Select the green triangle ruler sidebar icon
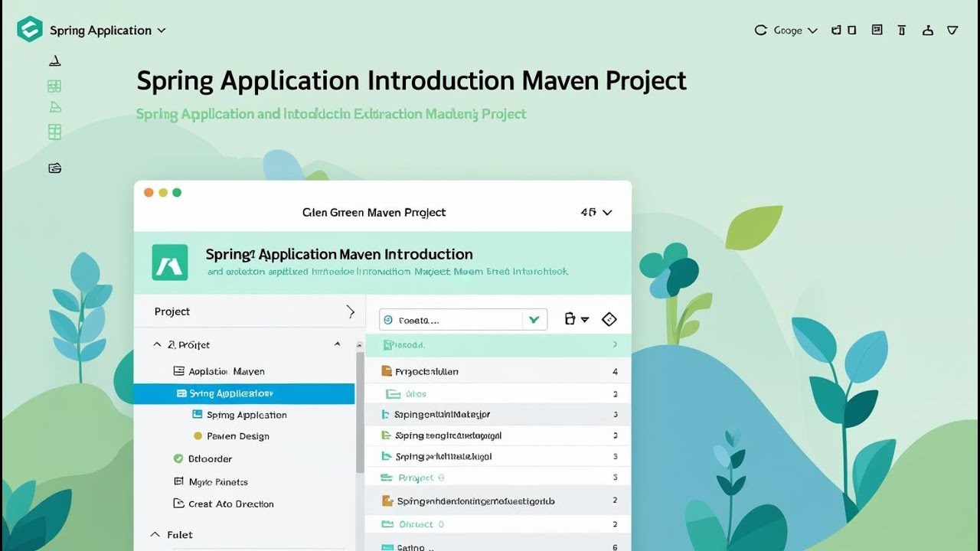 (x=54, y=107)
